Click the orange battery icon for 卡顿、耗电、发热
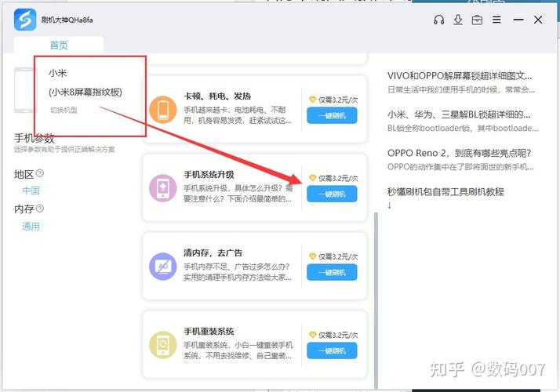 [163, 110]
